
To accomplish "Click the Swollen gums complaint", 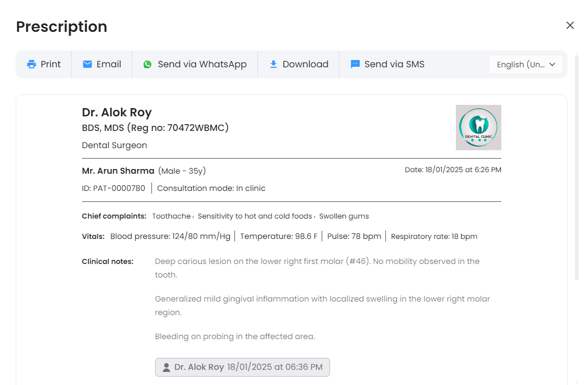I will [x=344, y=216].
